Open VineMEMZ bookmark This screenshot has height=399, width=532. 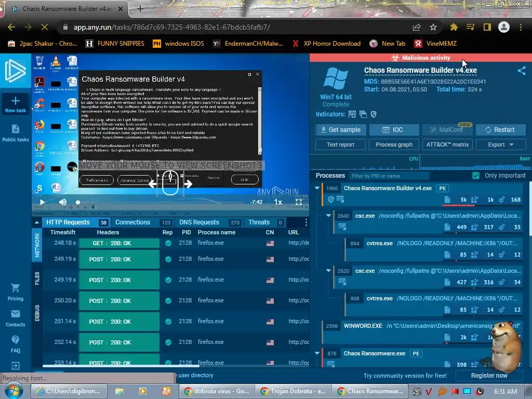coord(435,44)
